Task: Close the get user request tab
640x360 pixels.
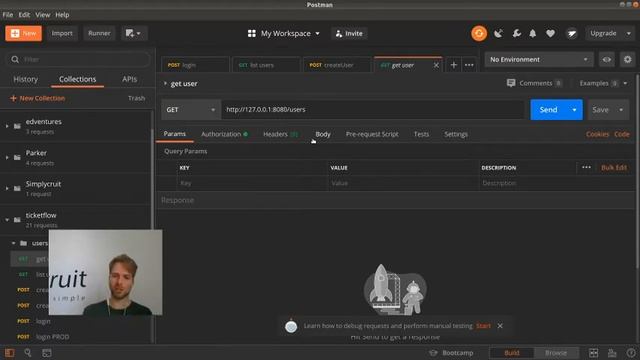Action: (x=436, y=65)
